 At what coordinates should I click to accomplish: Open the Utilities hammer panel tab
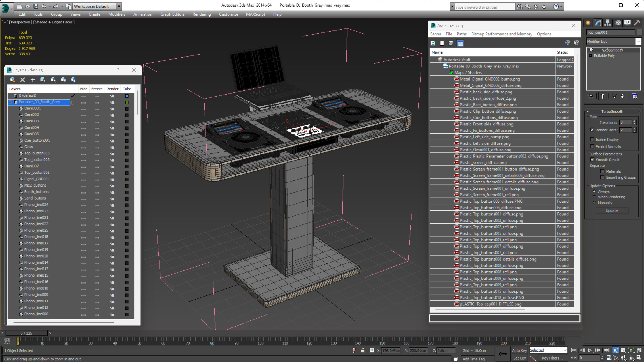pos(637,23)
